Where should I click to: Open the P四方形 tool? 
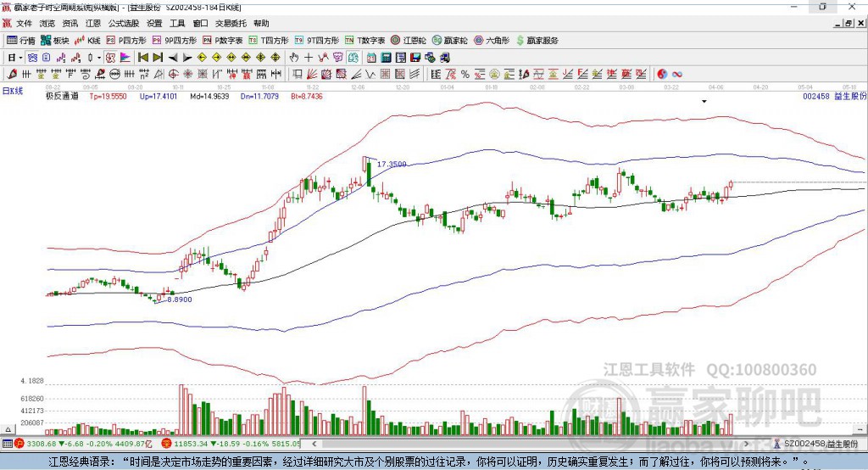tap(126, 41)
